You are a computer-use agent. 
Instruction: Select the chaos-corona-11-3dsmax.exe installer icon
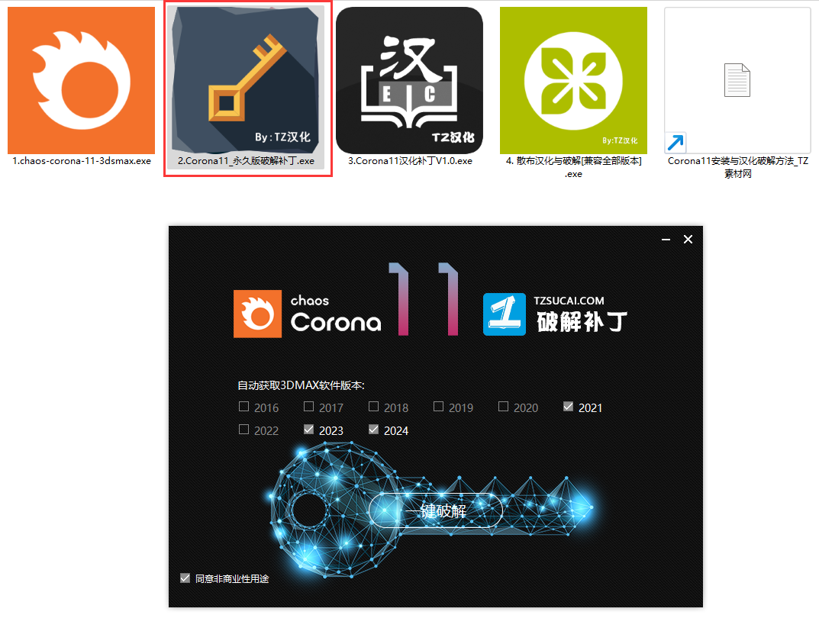point(81,80)
